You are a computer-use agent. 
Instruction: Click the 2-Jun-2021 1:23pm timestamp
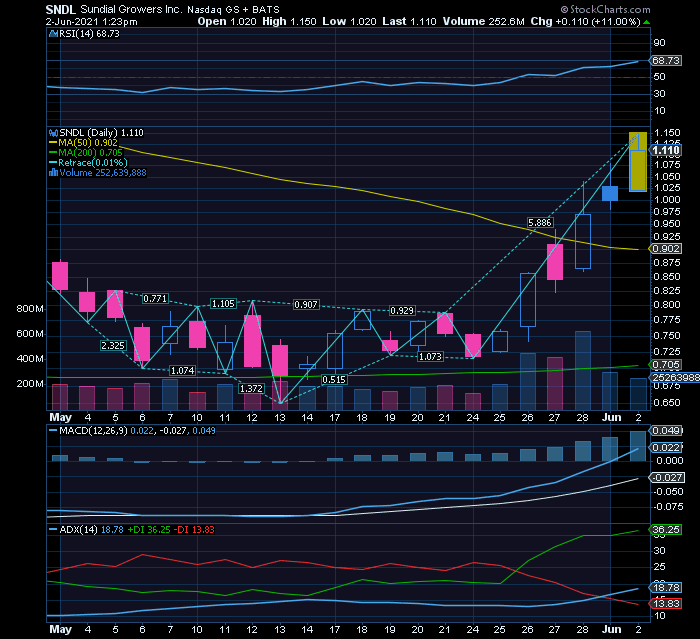click(92, 21)
